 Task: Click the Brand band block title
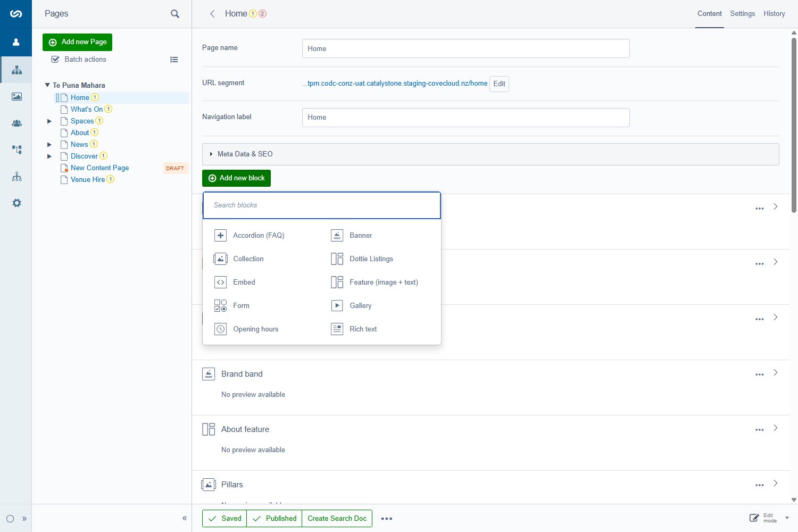click(x=242, y=374)
